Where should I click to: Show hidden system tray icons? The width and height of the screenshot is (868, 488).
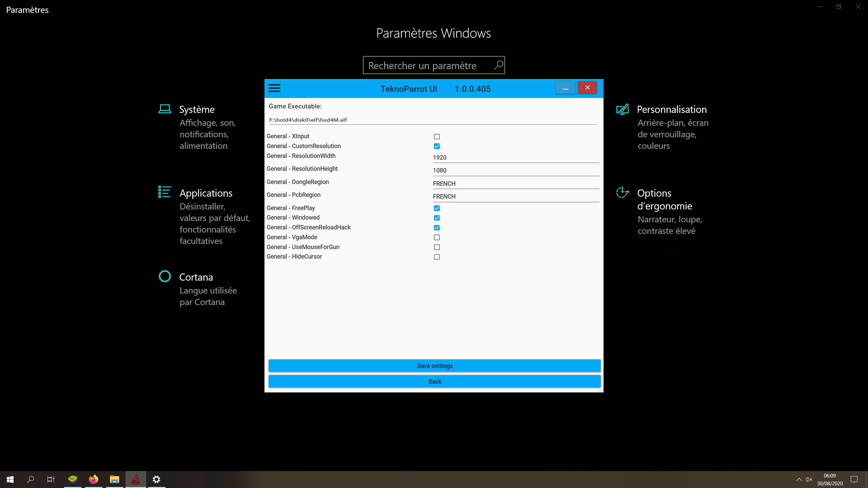click(799, 479)
